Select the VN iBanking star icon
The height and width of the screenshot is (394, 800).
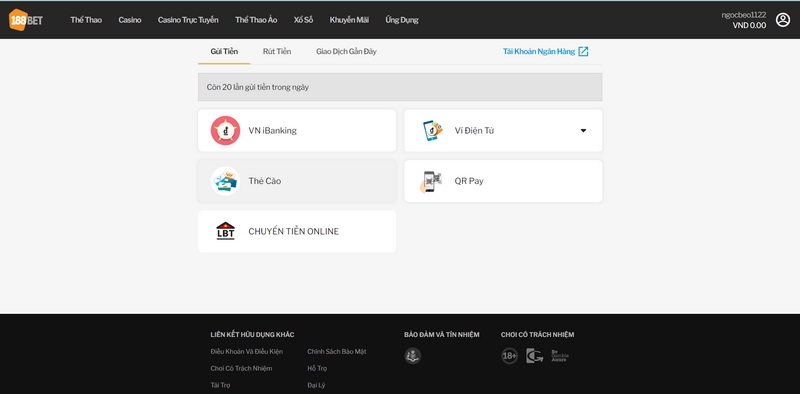pyautogui.click(x=226, y=131)
